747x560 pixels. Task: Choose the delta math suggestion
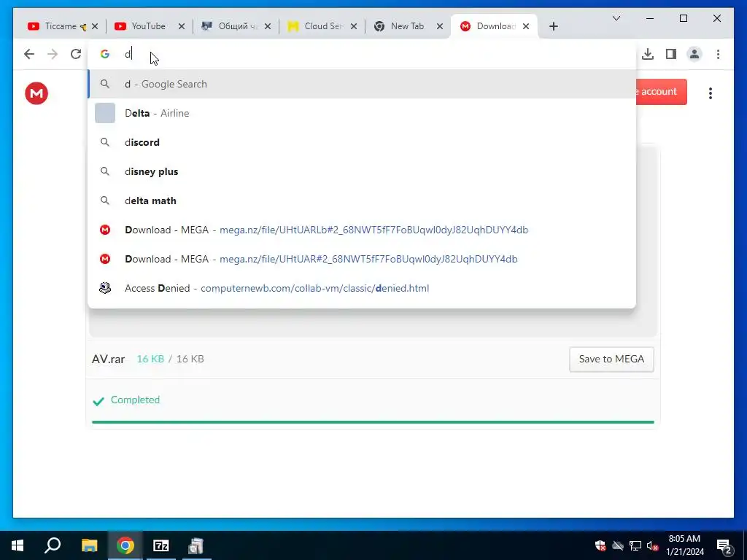(x=362, y=201)
